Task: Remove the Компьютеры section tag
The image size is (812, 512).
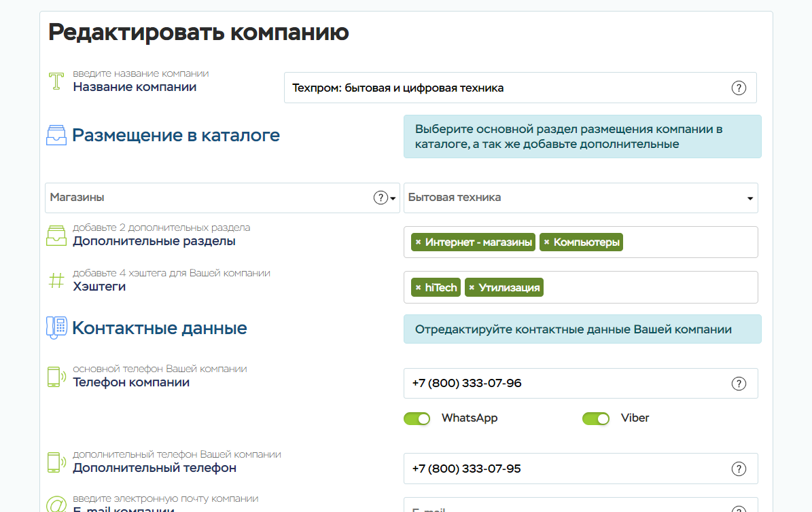Action: tap(546, 242)
